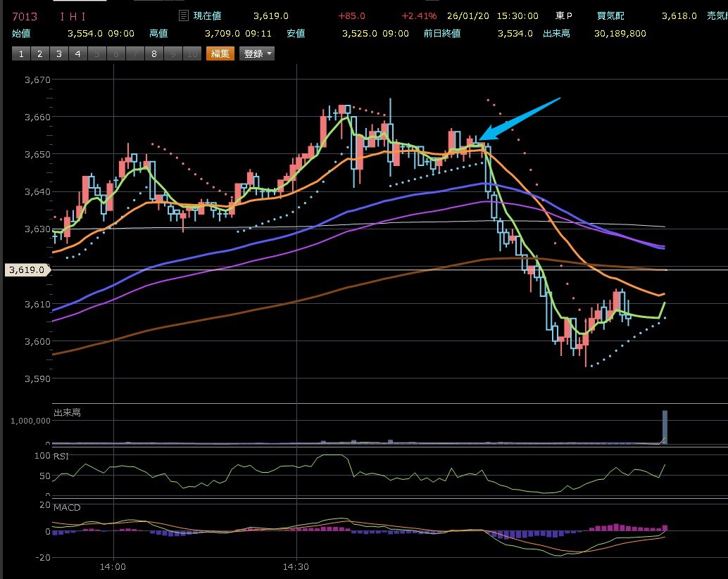Click the 出来高 volume panel label
This screenshot has width=728, height=579.
click(x=67, y=412)
